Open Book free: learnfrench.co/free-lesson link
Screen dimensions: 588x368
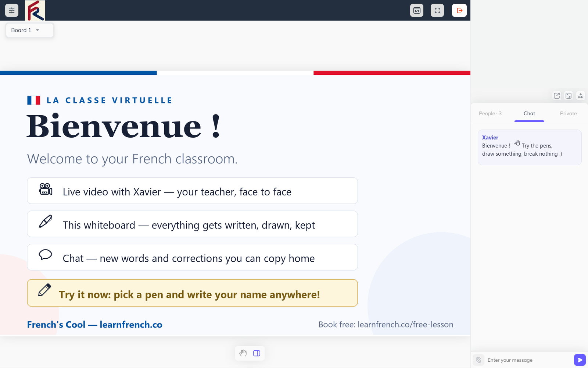pos(386,325)
